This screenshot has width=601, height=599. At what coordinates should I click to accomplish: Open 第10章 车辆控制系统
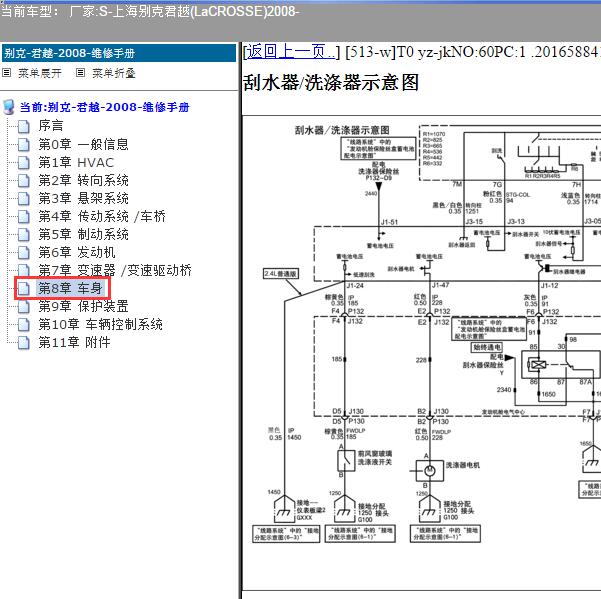coord(100,325)
